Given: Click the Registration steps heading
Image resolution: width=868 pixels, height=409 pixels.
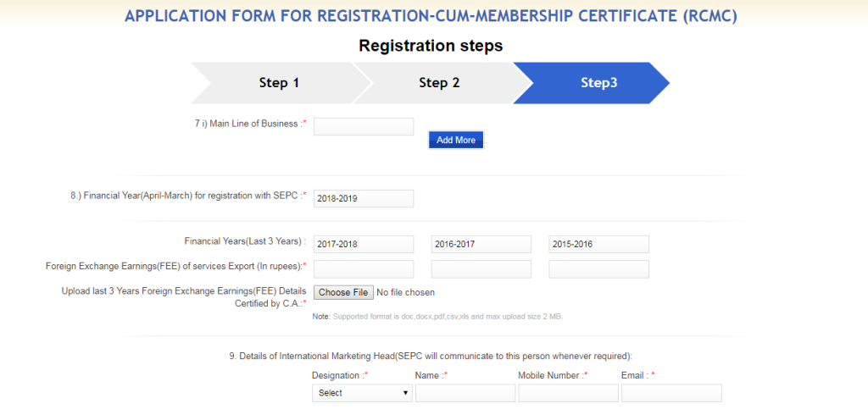Looking at the screenshot, I should coord(431,46).
